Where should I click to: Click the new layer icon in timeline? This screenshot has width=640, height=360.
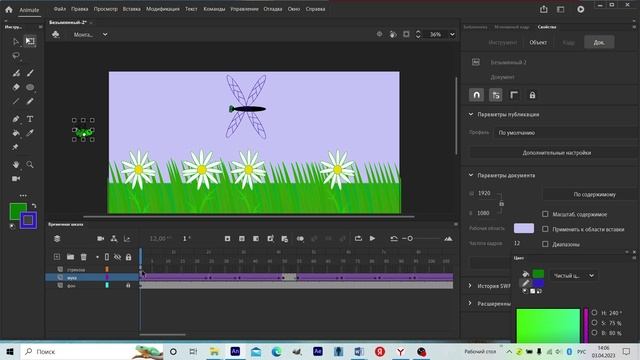[57, 257]
